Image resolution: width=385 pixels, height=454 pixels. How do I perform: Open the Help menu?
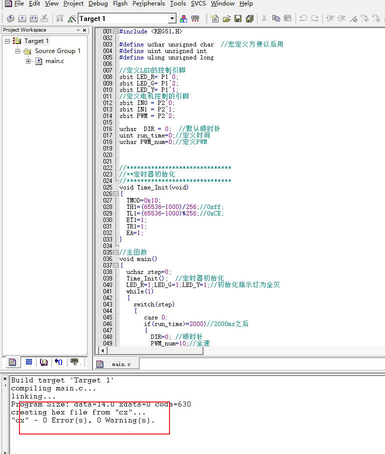point(246,4)
